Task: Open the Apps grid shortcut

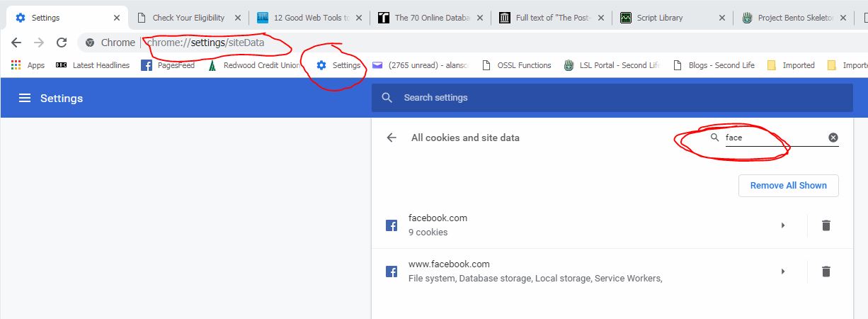Action: click(x=28, y=65)
